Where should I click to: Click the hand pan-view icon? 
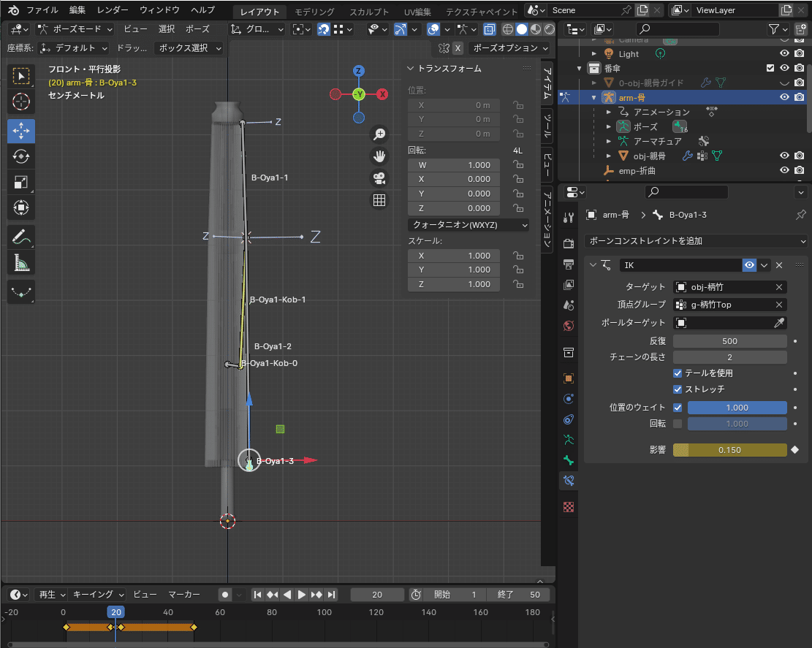[x=379, y=156]
